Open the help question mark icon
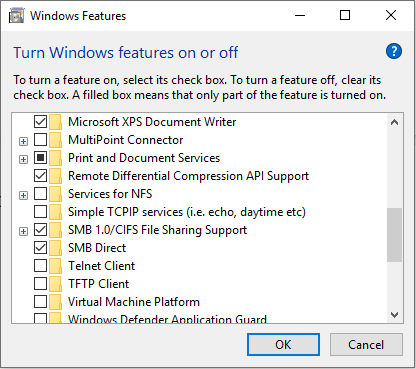 (x=394, y=51)
